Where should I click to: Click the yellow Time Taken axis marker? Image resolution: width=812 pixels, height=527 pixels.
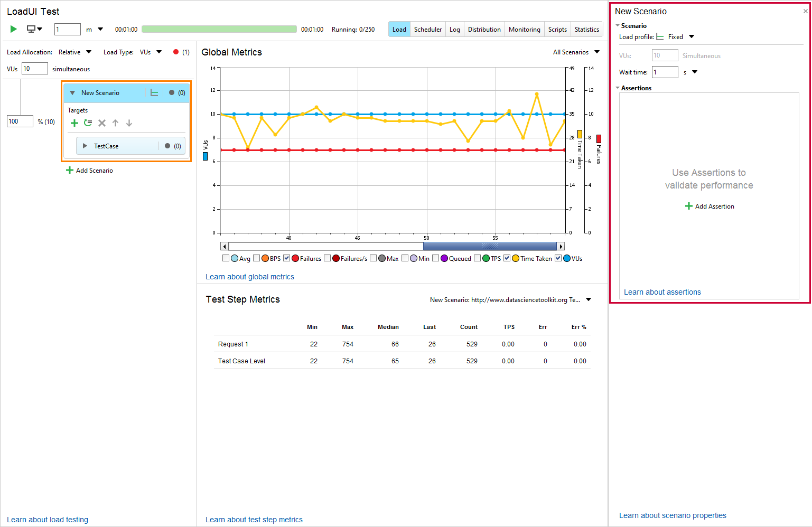tap(580, 134)
